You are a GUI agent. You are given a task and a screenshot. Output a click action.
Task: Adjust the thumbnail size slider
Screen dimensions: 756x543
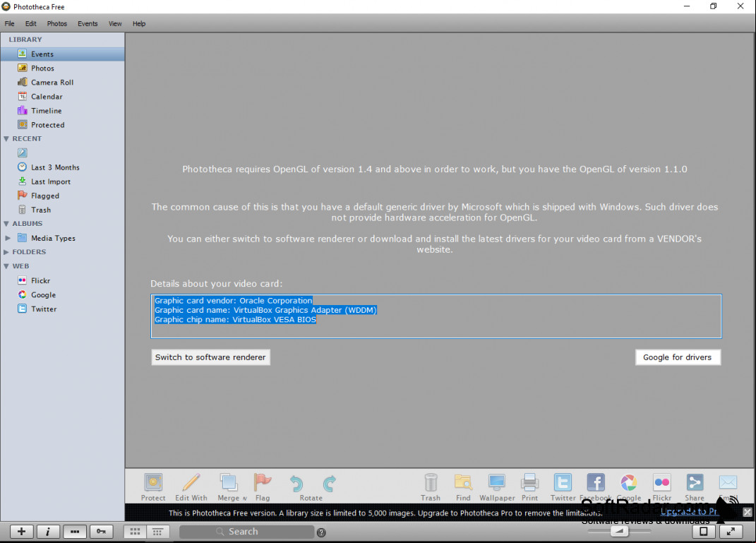619,532
